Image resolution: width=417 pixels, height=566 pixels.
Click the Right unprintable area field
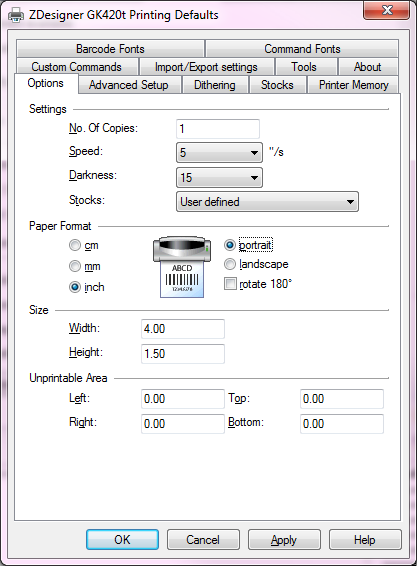183,423
